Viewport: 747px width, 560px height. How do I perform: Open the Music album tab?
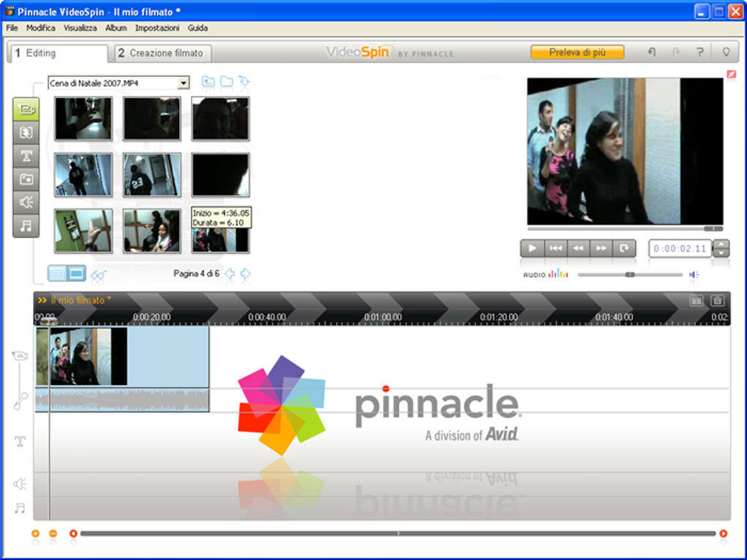point(26,225)
